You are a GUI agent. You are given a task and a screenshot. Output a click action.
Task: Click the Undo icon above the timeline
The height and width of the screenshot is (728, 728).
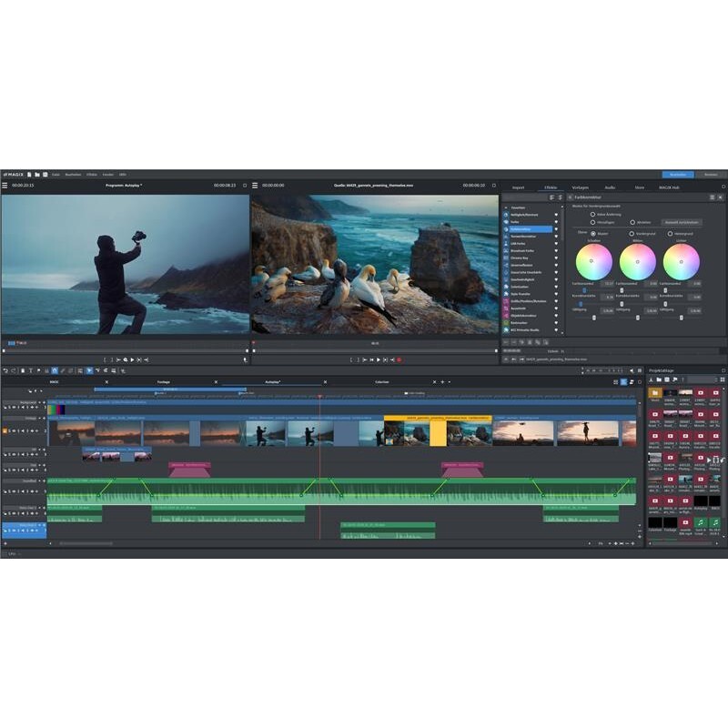[x=5, y=370]
